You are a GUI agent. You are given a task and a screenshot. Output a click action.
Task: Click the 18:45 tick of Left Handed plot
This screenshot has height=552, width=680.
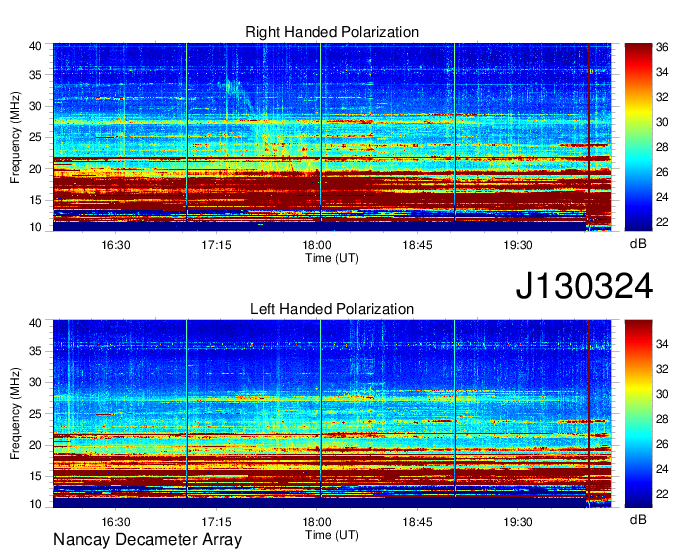417,522
